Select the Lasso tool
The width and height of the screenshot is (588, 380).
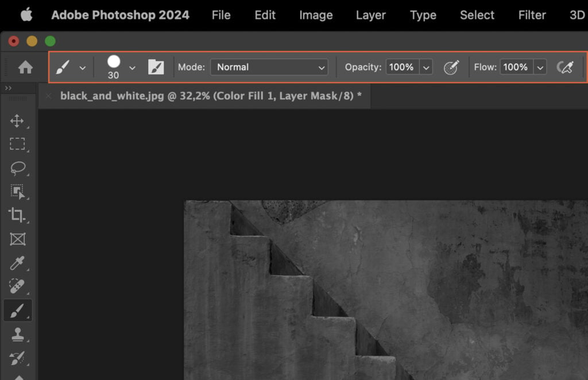(x=18, y=168)
